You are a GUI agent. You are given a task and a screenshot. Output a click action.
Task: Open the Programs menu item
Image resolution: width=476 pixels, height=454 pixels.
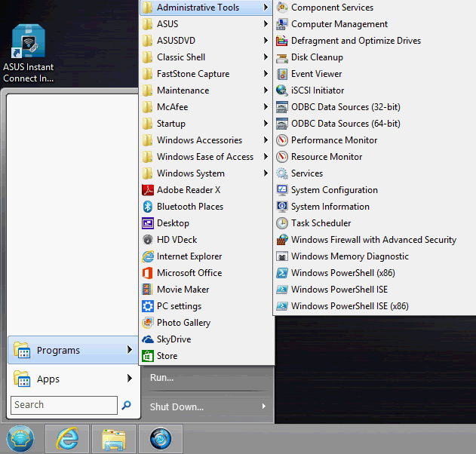pyautogui.click(x=73, y=350)
